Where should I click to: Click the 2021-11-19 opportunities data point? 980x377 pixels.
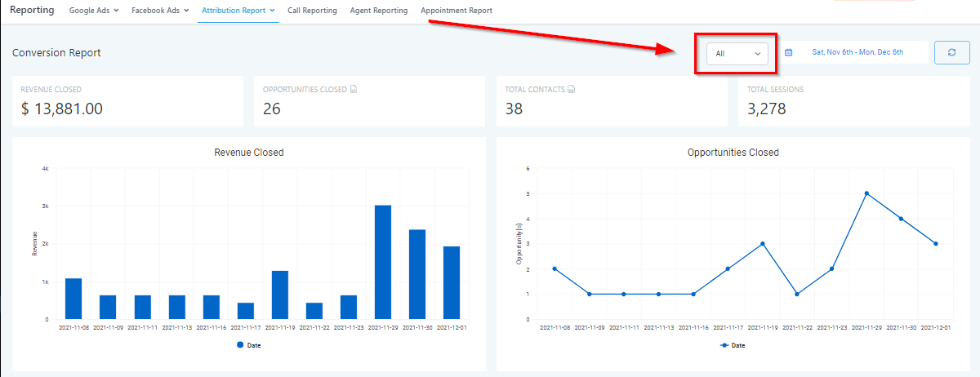click(762, 243)
